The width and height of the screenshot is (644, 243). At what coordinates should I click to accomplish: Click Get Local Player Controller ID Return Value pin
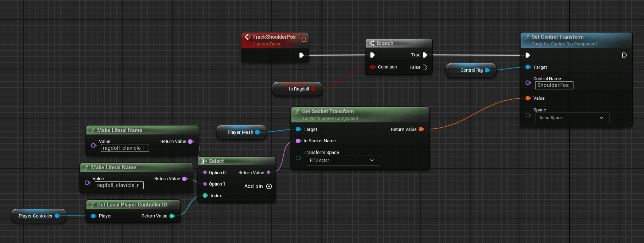[x=172, y=216]
